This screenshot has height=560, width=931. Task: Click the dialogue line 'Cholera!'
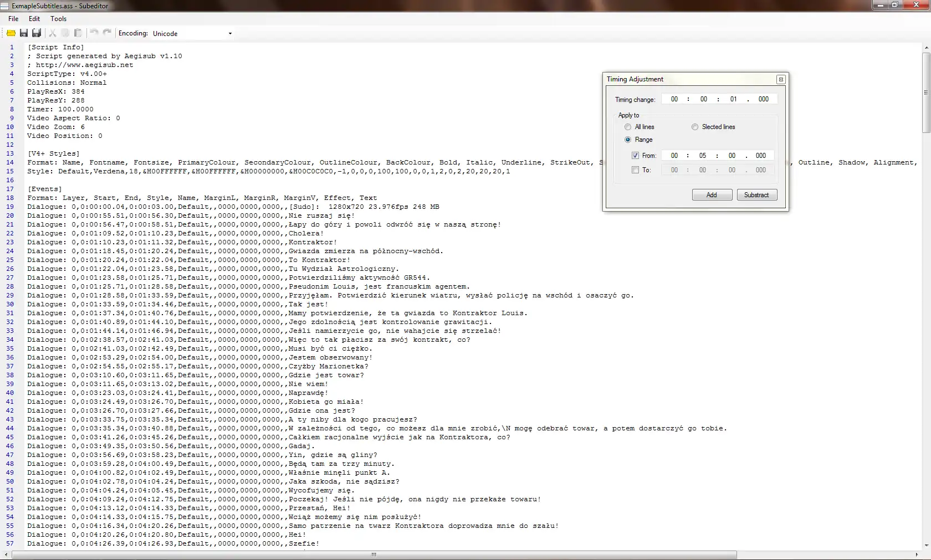[176, 234]
